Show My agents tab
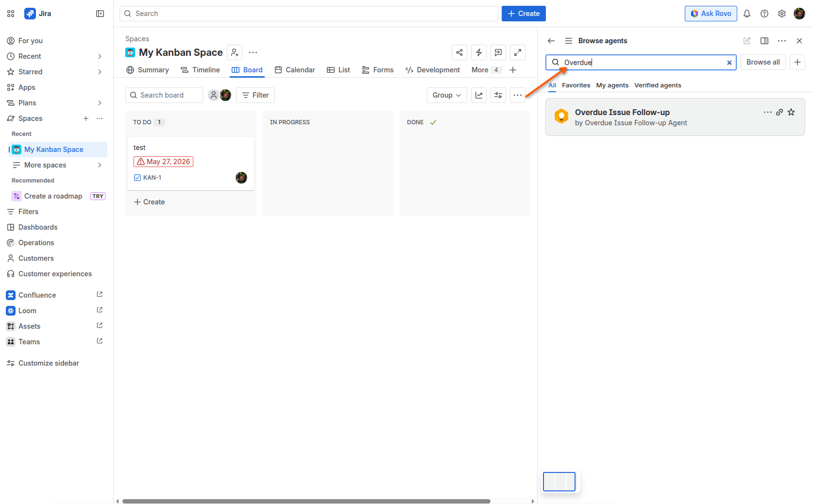The image size is (813, 504). [x=612, y=85]
